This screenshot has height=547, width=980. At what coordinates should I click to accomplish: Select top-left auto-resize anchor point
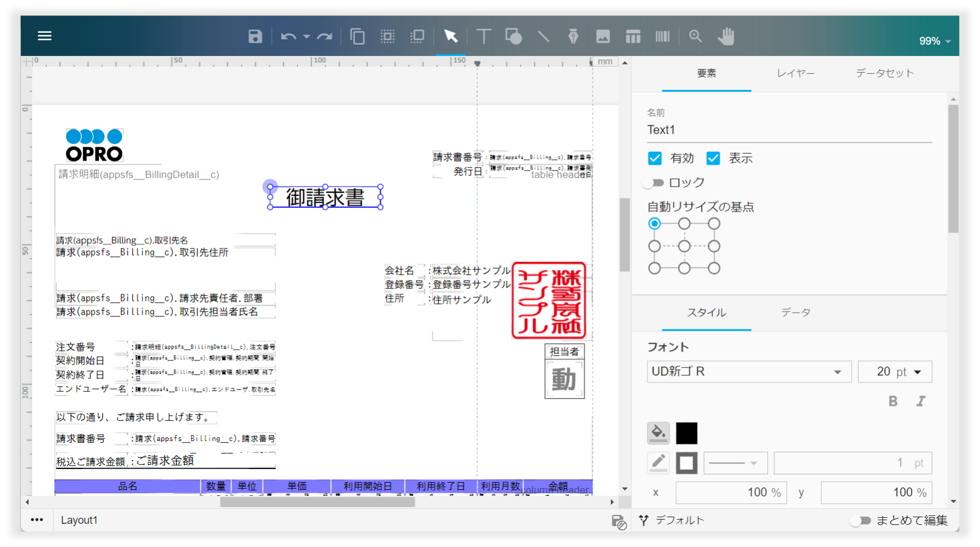click(x=655, y=223)
